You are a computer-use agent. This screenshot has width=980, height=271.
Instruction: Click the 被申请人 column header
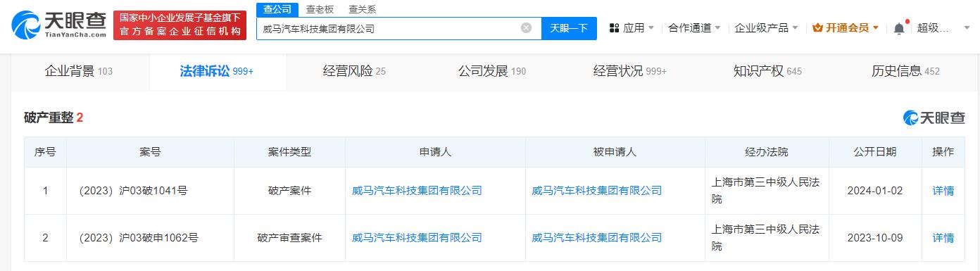click(615, 152)
